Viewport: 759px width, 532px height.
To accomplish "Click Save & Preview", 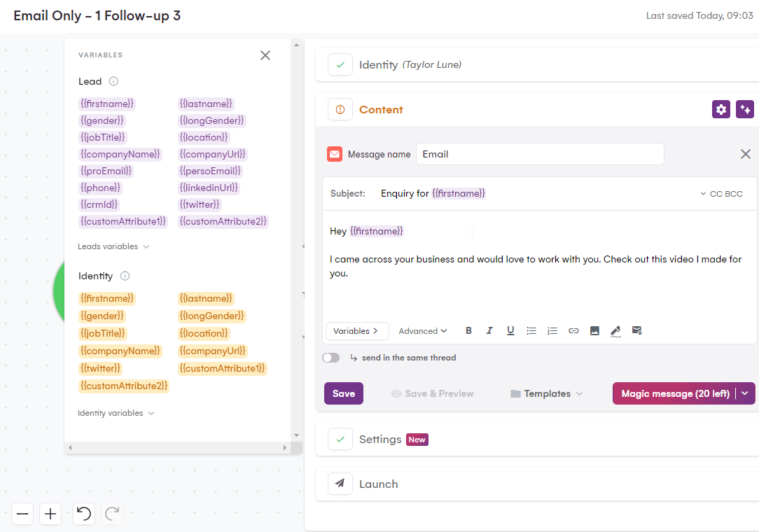I will [x=432, y=393].
